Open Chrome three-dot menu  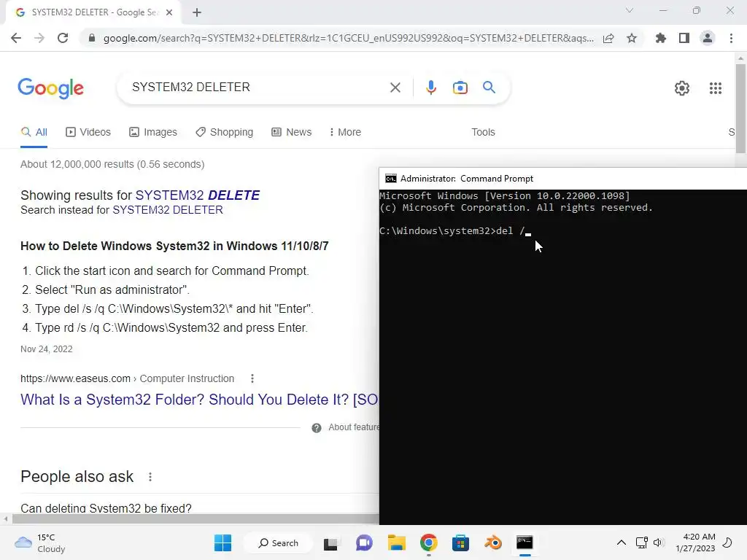pos(731,38)
